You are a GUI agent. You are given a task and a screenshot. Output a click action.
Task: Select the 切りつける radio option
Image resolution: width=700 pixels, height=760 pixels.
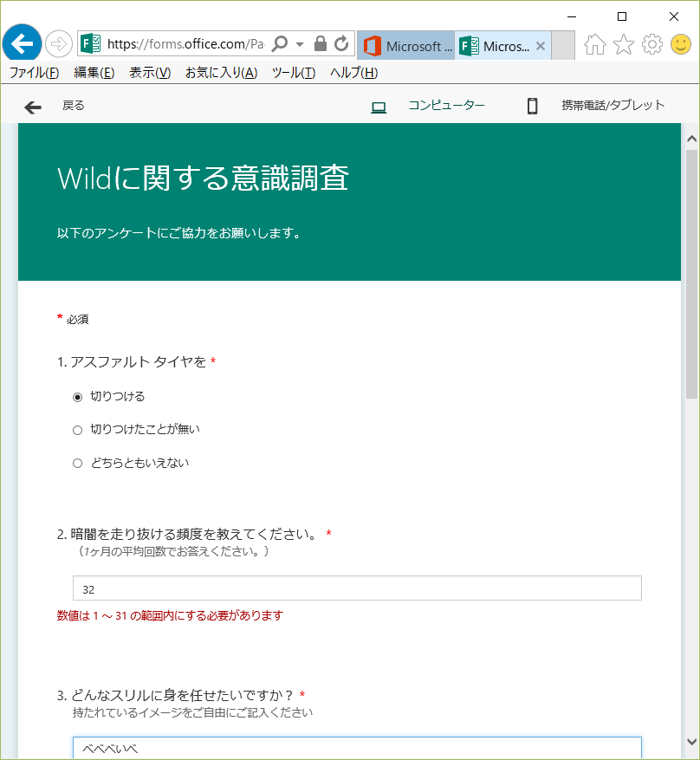(x=77, y=398)
